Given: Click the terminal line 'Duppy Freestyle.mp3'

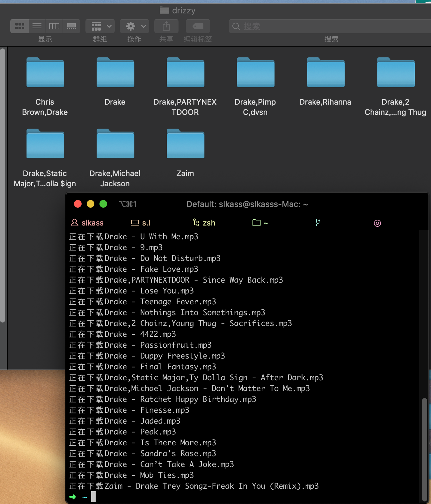Looking at the screenshot, I should pyautogui.click(x=147, y=356).
